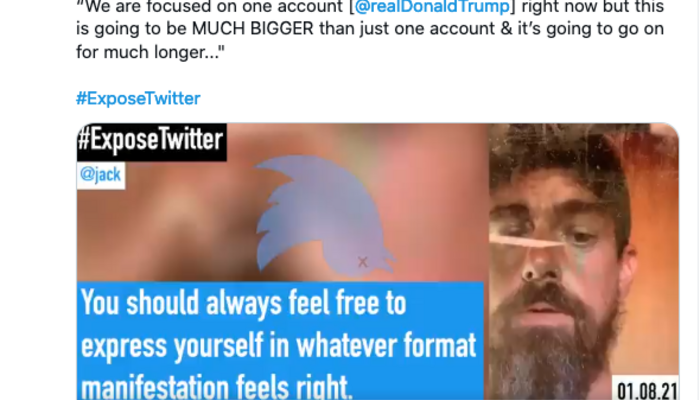Click the words "MUCH BIGGER" in the tweet
700x400 pixels.
tap(253, 29)
